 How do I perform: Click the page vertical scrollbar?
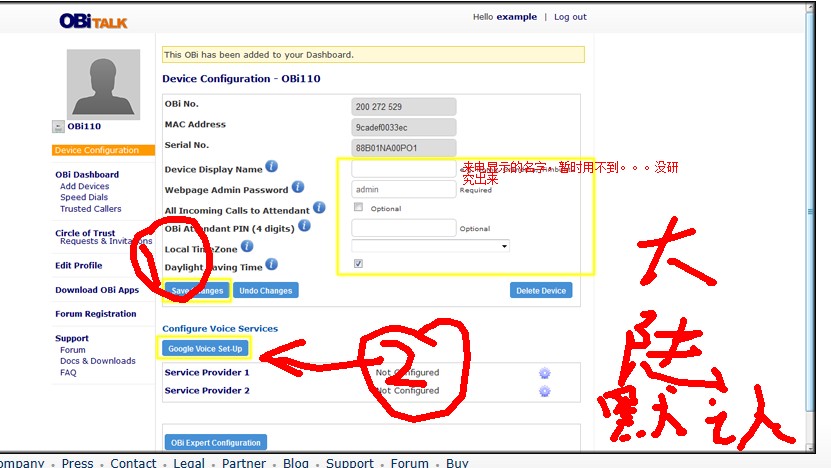click(x=810, y=212)
